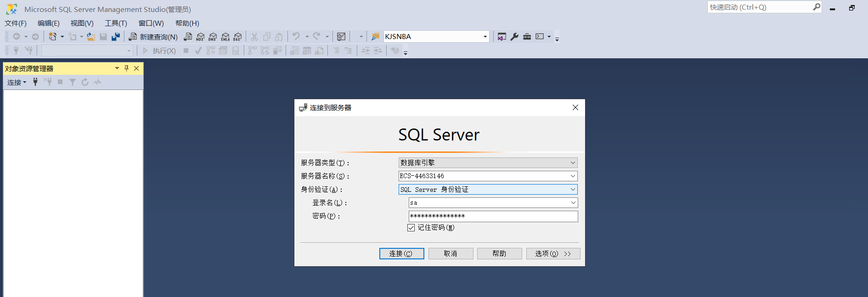This screenshot has width=868, height=297.
Task: Click the wrench properties icon
Action: coord(514,37)
